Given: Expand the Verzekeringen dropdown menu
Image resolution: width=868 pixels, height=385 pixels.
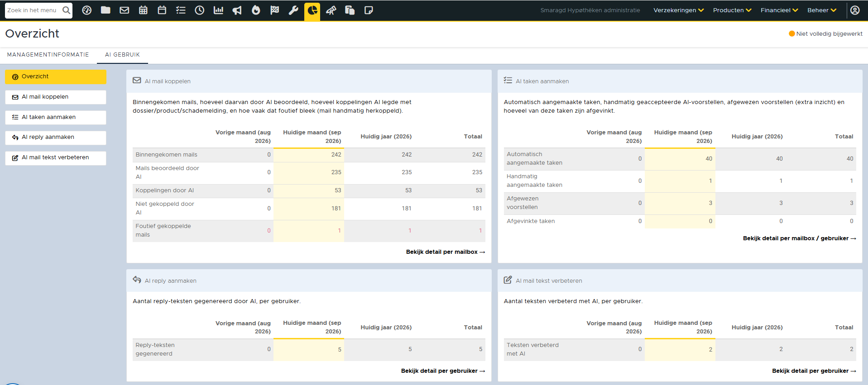Looking at the screenshot, I should tap(678, 10).
